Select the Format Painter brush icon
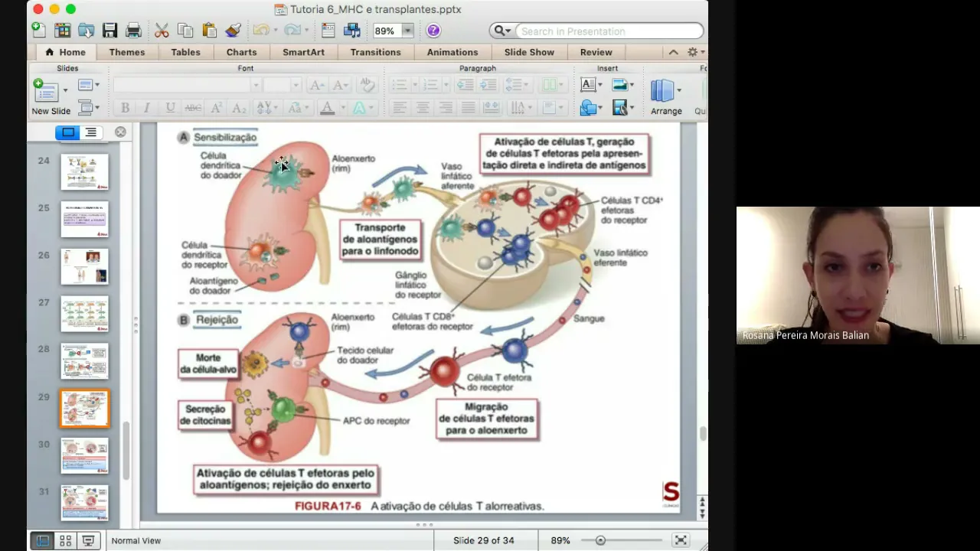Viewport: 980px width, 551px height. [x=233, y=31]
